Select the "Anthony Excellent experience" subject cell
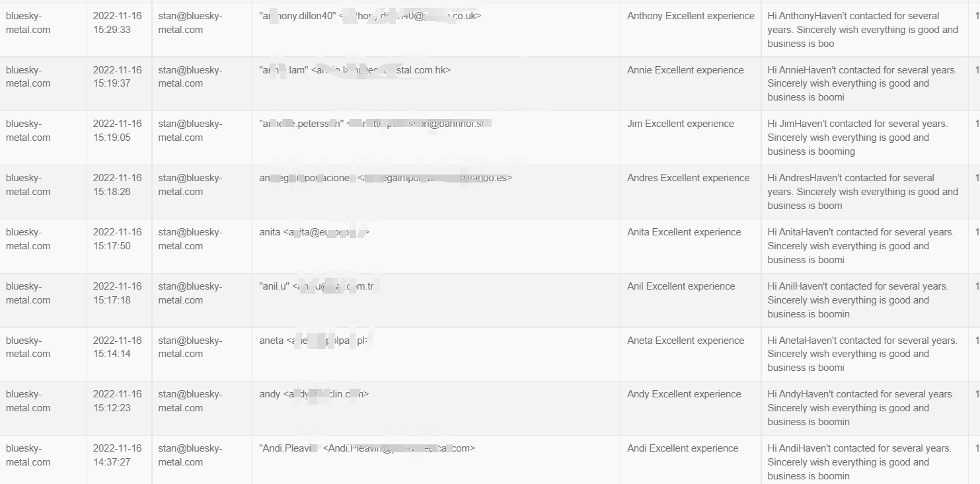This screenshot has height=484, width=980. (x=691, y=16)
